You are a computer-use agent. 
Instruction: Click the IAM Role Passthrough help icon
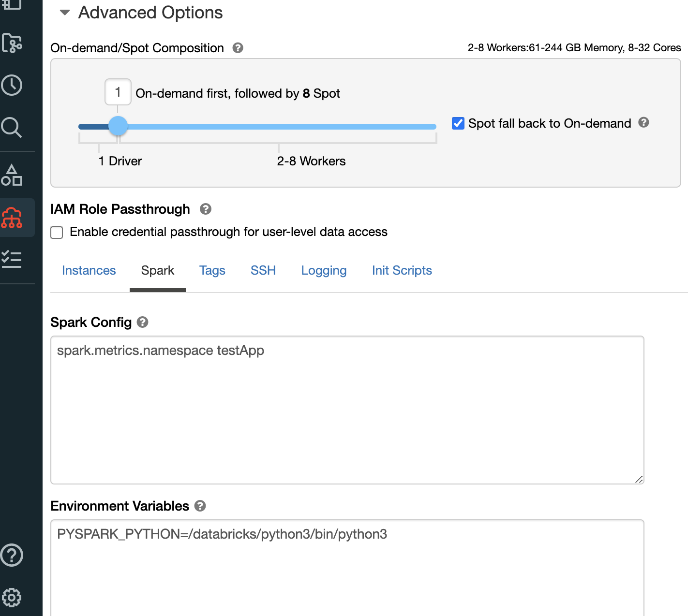[205, 209]
